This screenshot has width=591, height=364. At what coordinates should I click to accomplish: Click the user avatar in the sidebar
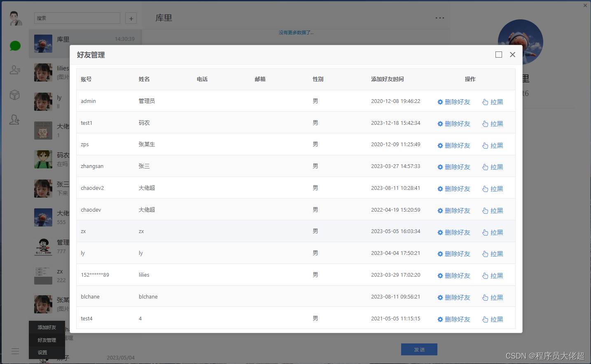[x=15, y=18]
